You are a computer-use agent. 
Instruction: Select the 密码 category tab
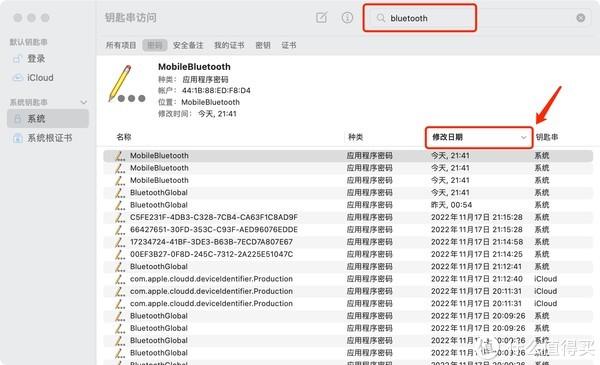pyautogui.click(x=155, y=45)
